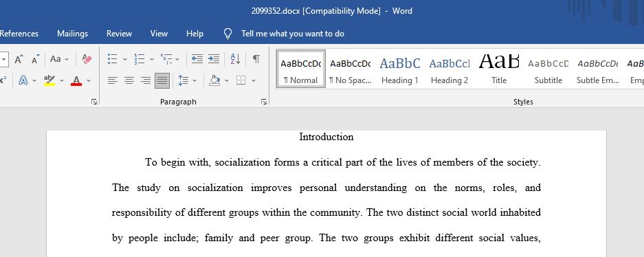Apply the Heading 1 style

[x=400, y=69]
